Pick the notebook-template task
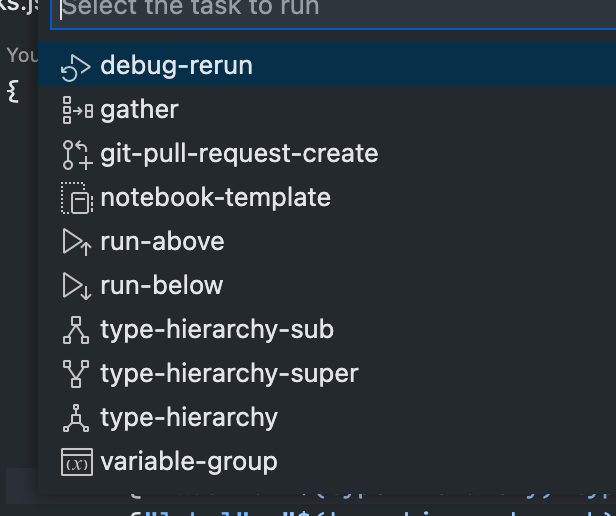 tap(215, 198)
